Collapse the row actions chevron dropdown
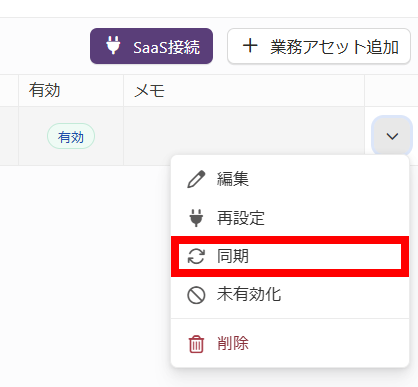This screenshot has width=418, height=387. coord(392,136)
